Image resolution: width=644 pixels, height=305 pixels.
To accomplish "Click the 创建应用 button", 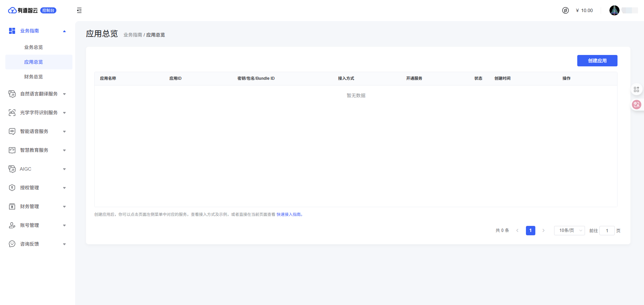I will point(597,61).
